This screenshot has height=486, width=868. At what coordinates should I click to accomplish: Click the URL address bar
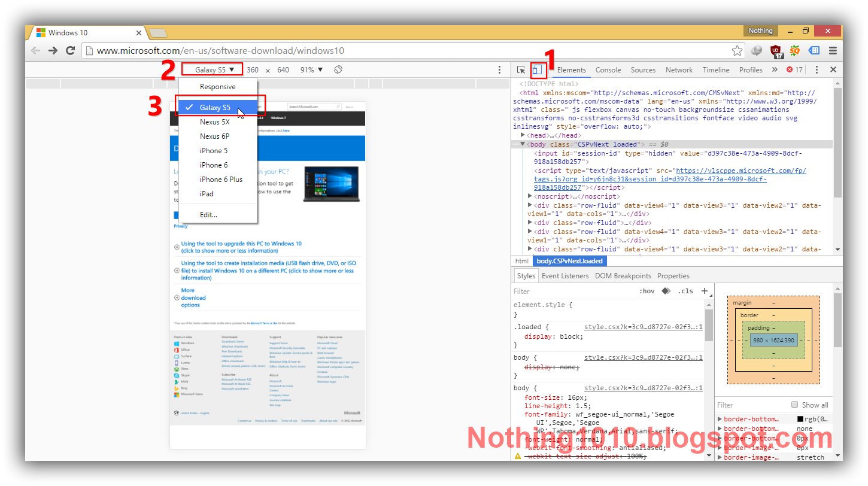point(413,51)
